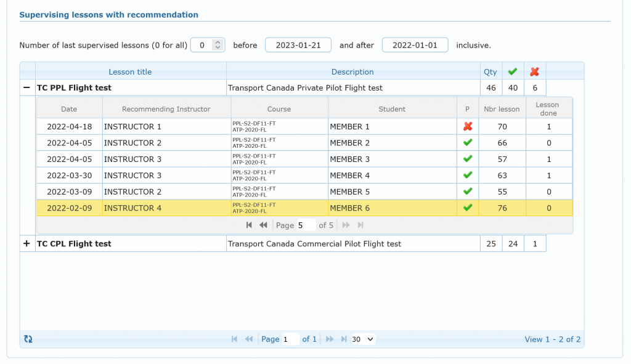This screenshot has width=631, height=364.
Task: Click next page icon in inner pager
Action: point(346,225)
